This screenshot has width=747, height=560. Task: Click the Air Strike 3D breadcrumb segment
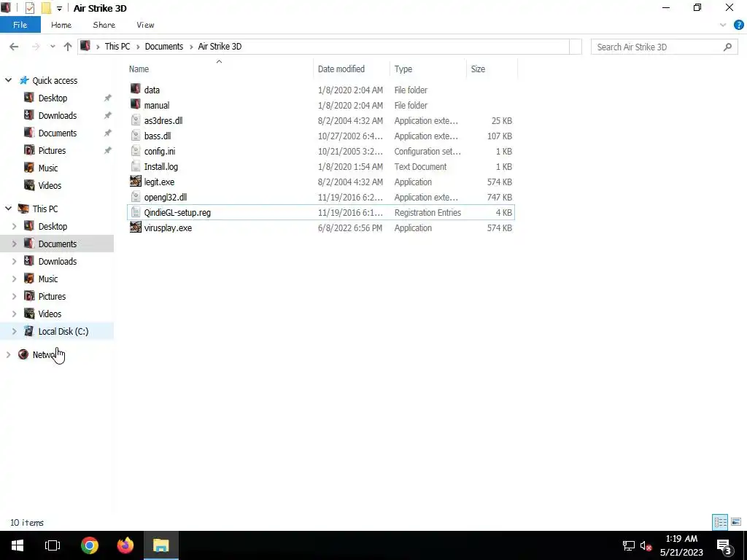[x=220, y=47]
